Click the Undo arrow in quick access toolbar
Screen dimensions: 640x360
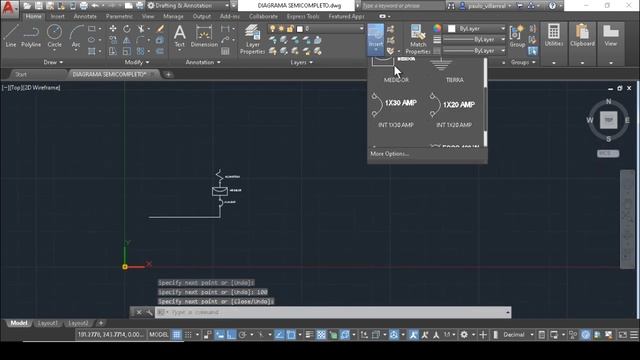pyautogui.click(x=95, y=6)
